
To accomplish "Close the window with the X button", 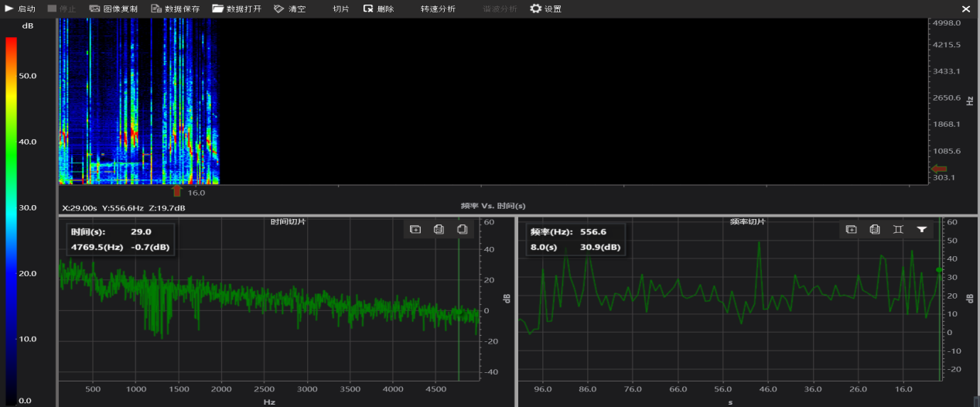I will (965, 9).
